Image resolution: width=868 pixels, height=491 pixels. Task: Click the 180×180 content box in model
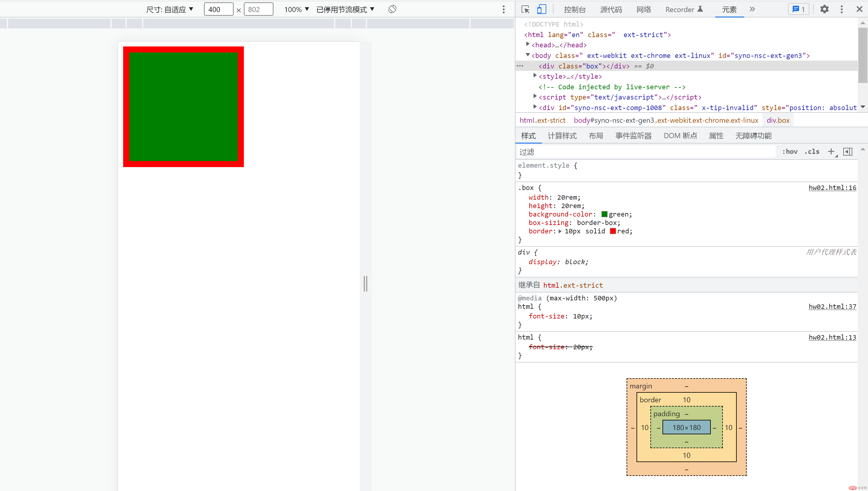click(687, 428)
